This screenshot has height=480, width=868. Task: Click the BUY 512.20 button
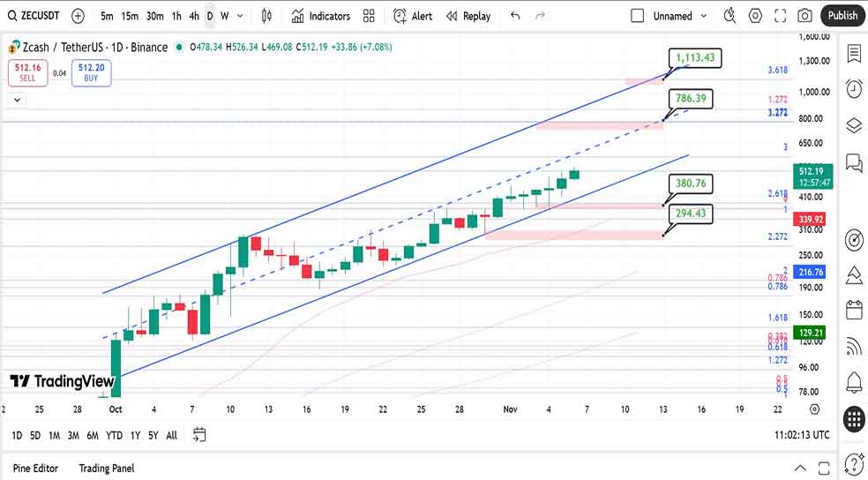[x=92, y=72]
